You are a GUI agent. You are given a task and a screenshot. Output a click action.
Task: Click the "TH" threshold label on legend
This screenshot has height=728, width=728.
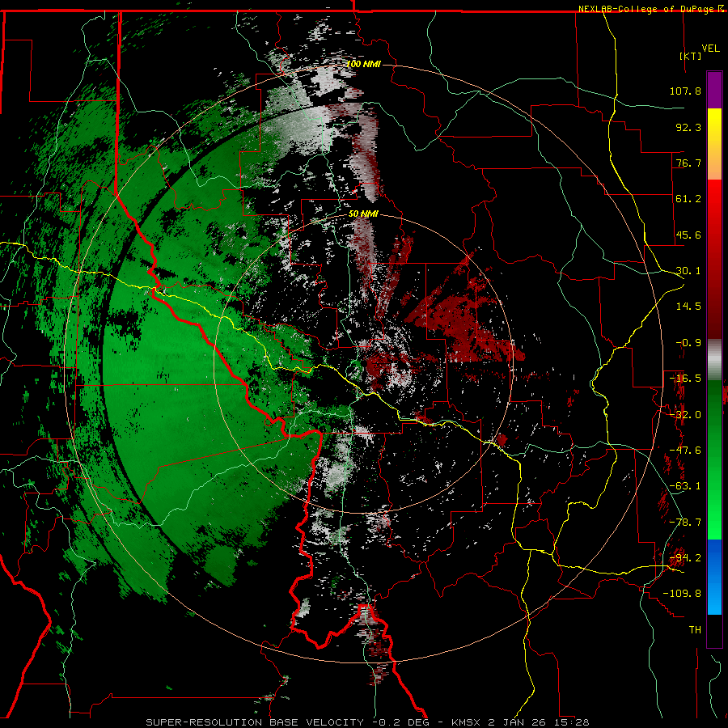click(x=695, y=630)
